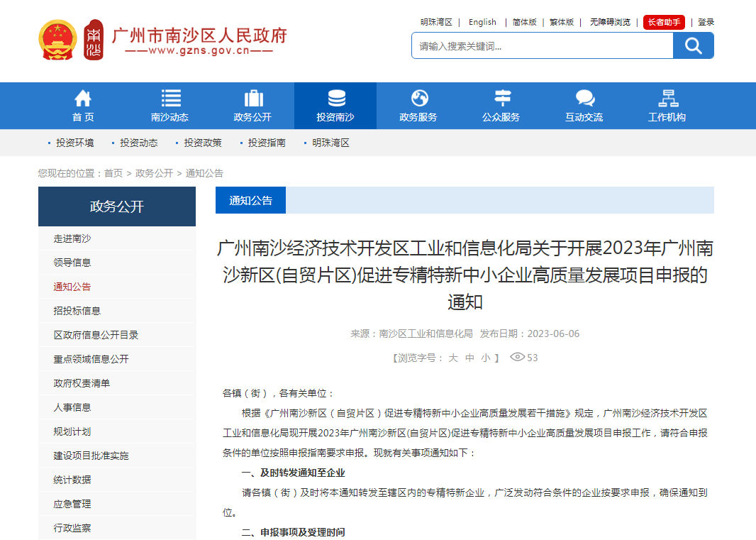Image resolution: width=756 pixels, height=540 pixels.
Task: Set browsing font size to 大
Action: pyautogui.click(x=453, y=358)
